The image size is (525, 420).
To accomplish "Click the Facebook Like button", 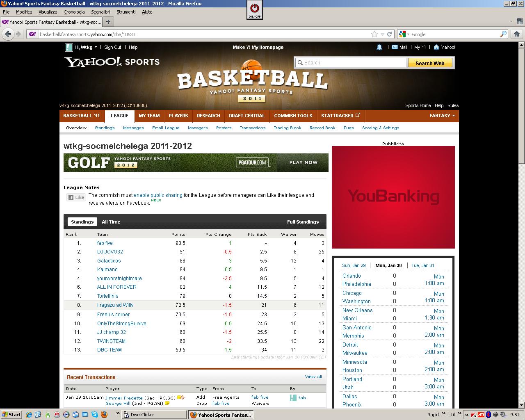I will click(76, 197).
